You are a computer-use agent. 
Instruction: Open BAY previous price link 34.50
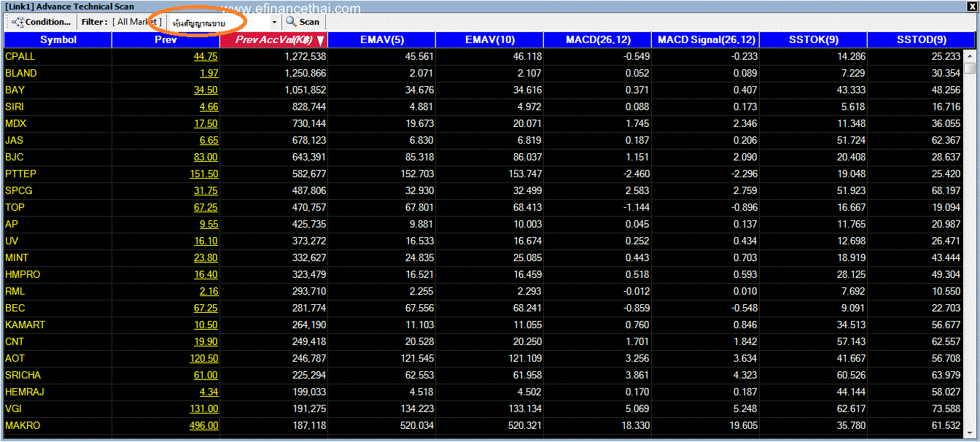(x=206, y=90)
